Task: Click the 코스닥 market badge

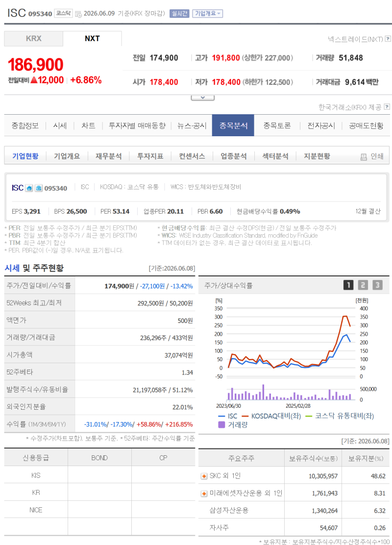Action: 63,13
